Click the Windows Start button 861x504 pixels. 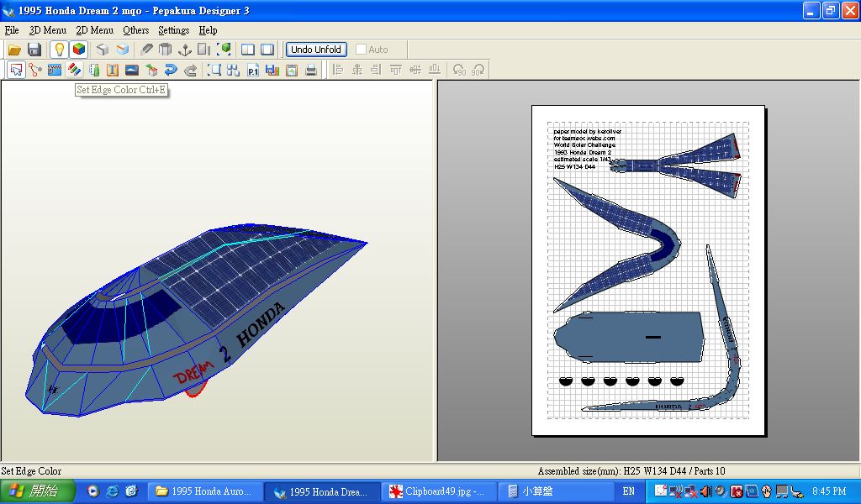[38, 491]
